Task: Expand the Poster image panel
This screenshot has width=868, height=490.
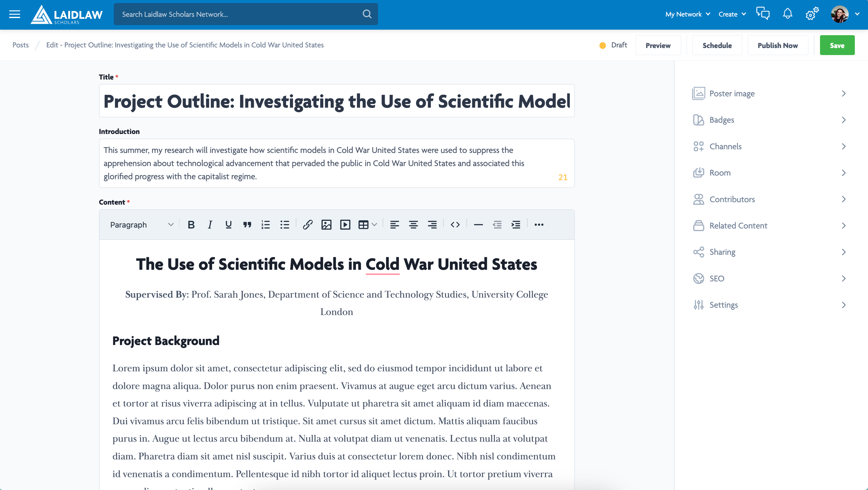Action: 769,93
